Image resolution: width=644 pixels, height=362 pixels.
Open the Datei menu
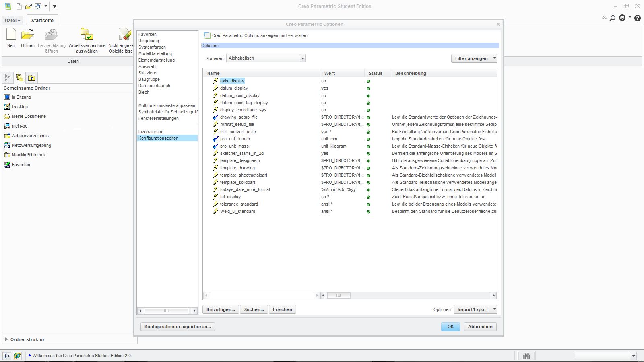(x=12, y=21)
